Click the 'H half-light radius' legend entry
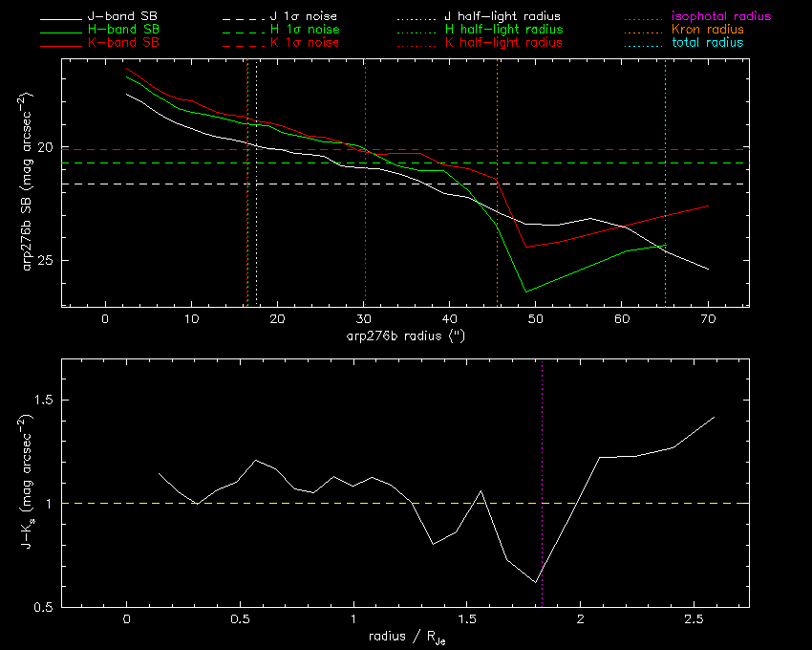This screenshot has width=812, height=650. coord(503,31)
